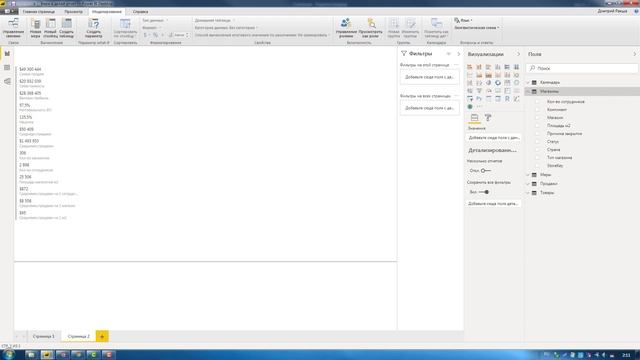Switch to Report view in left sidebar
This screenshot has width=640, height=360.
7,54
